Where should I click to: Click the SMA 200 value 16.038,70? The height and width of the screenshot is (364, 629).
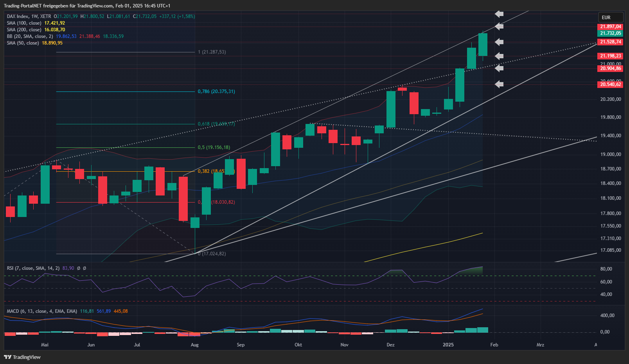point(55,30)
